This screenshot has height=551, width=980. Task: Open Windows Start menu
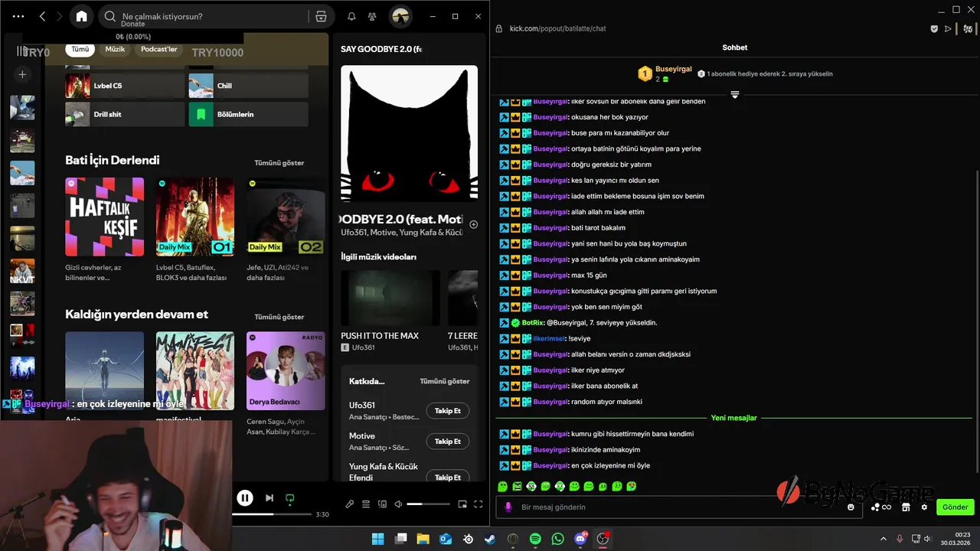378,539
